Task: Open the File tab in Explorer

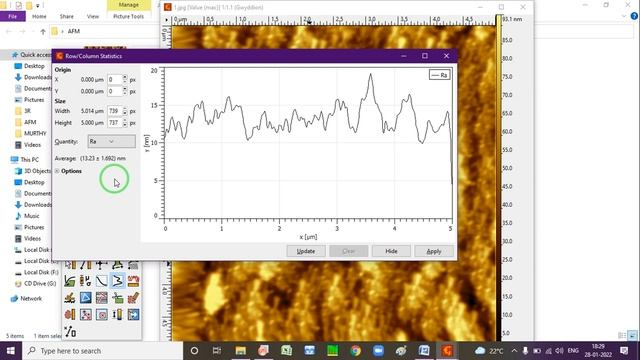Action: 13,16
